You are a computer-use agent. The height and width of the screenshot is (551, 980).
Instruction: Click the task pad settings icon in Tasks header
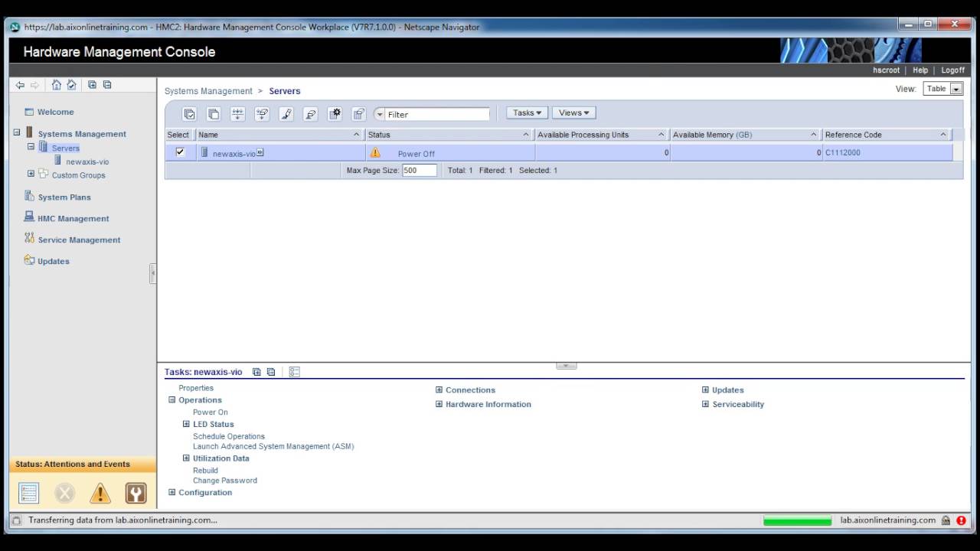point(295,372)
